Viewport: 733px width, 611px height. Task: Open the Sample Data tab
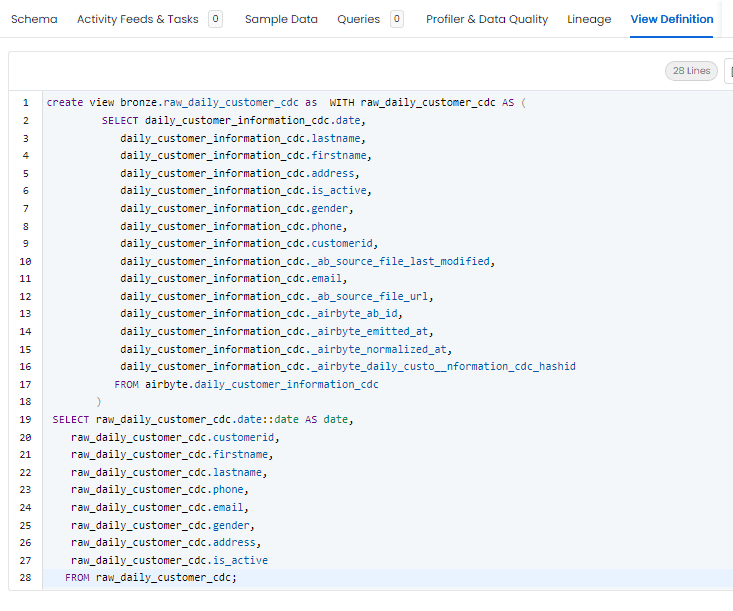[x=281, y=19]
